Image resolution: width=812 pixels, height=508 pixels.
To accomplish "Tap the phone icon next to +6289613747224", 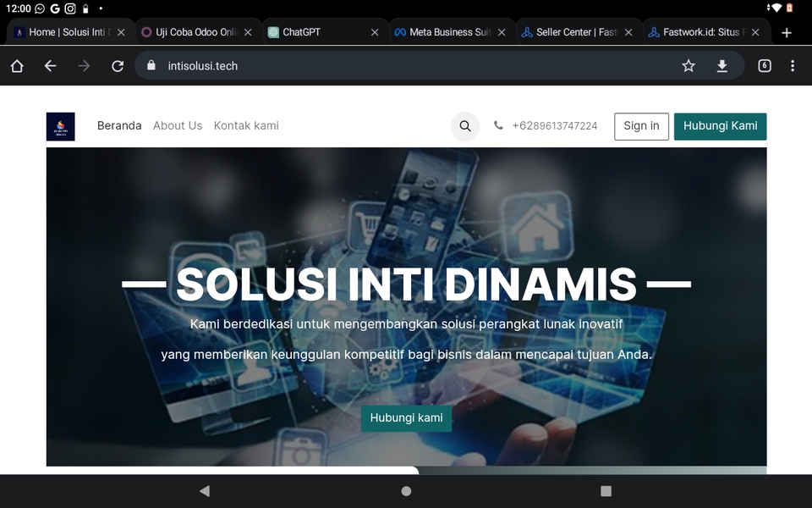I will coord(499,125).
